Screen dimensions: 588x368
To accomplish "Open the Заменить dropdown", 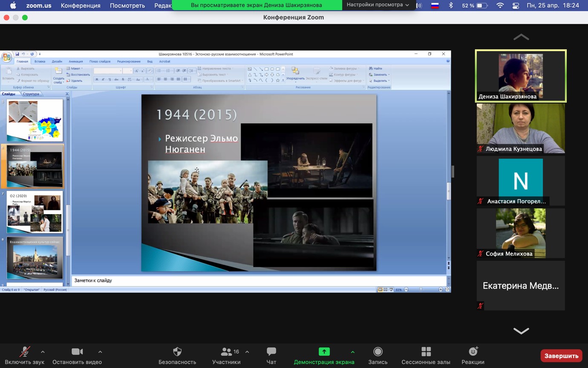I will [379, 75].
